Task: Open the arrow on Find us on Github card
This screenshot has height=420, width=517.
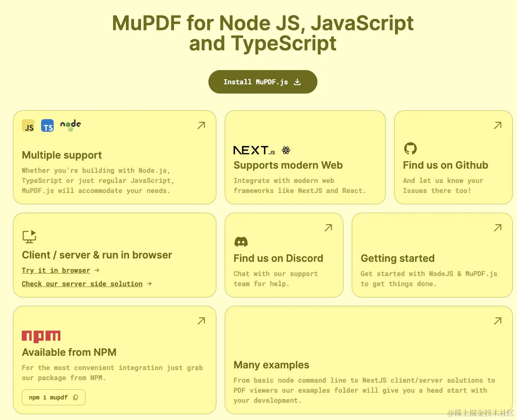Action: pos(498,125)
